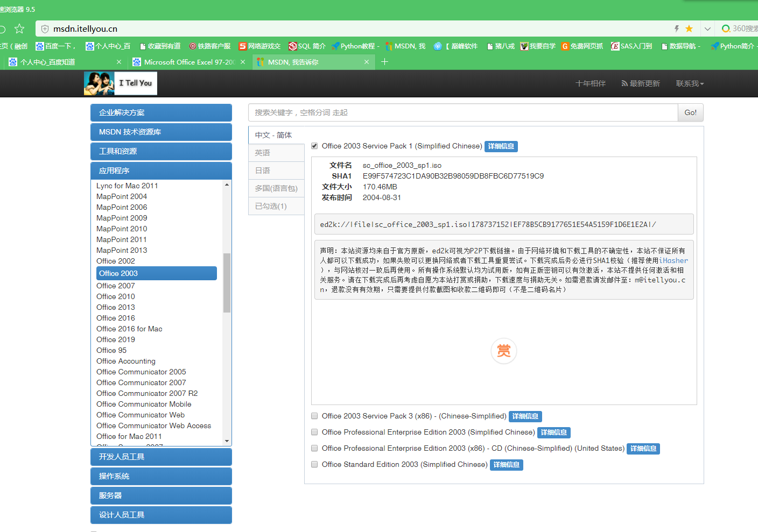Screen dimensions: 758x532
Task: Expand the 服务器 category
Action: coord(161,495)
